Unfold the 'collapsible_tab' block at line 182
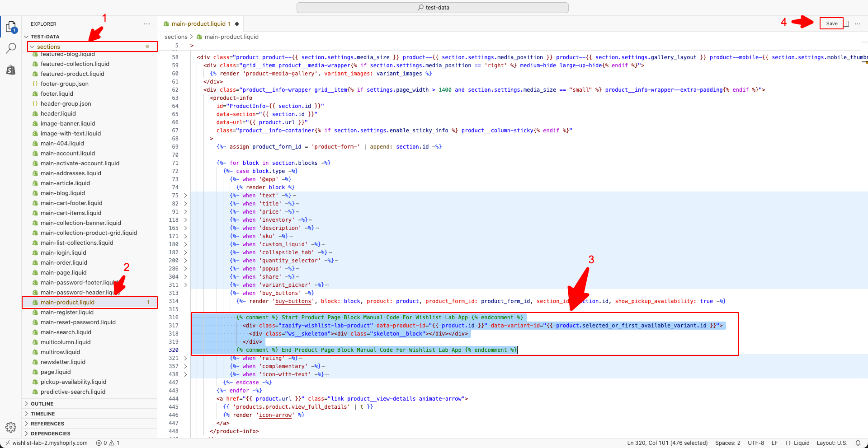This screenshot has width=868, height=448. click(185, 252)
